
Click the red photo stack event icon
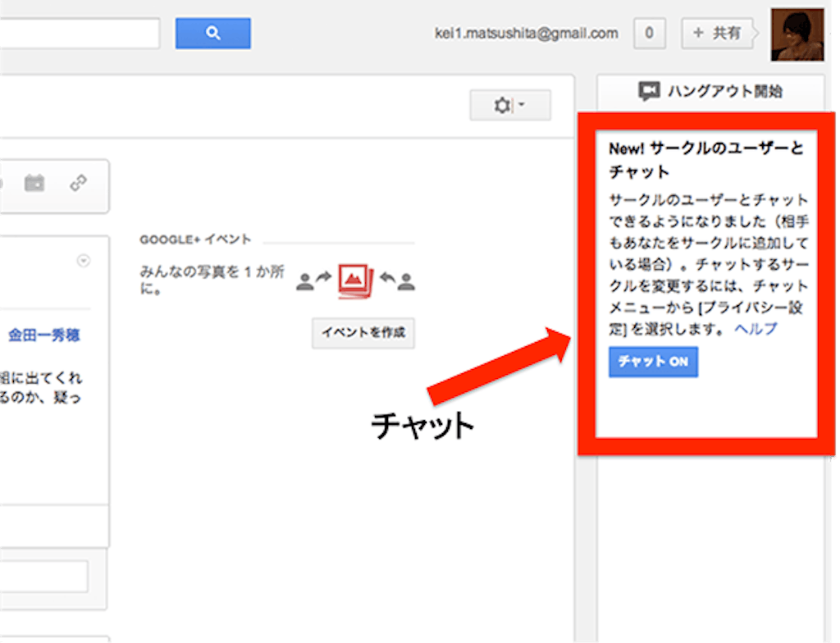[356, 280]
